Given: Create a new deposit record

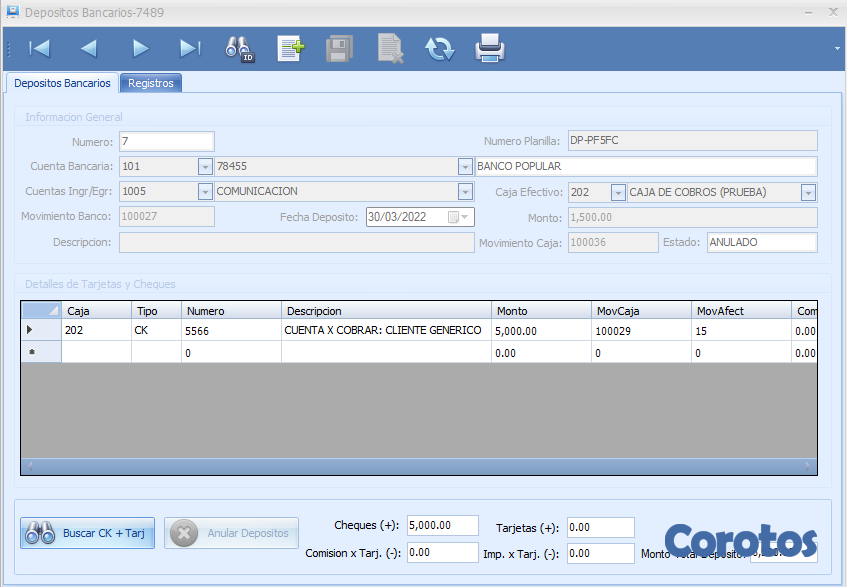Looking at the screenshot, I should tap(290, 48).
